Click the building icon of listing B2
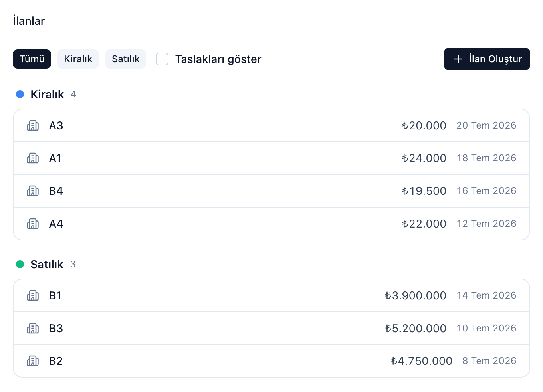Viewport: 543px width, 392px height. [x=33, y=361]
